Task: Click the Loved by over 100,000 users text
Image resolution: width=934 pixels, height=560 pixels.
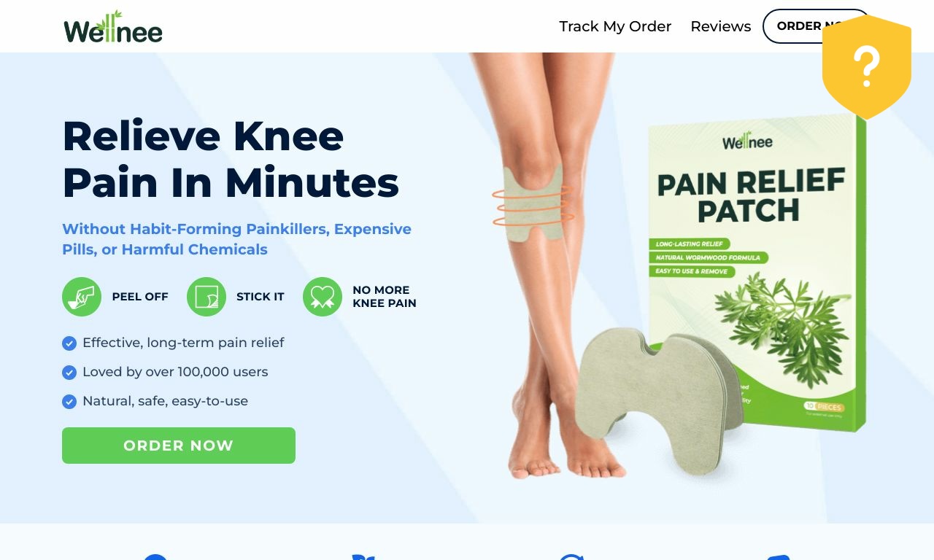Action: (175, 372)
